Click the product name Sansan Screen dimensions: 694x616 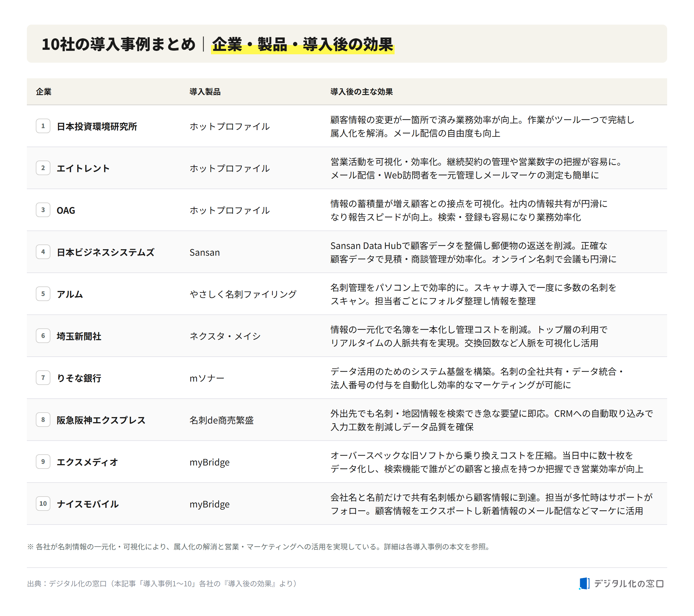click(x=205, y=253)
